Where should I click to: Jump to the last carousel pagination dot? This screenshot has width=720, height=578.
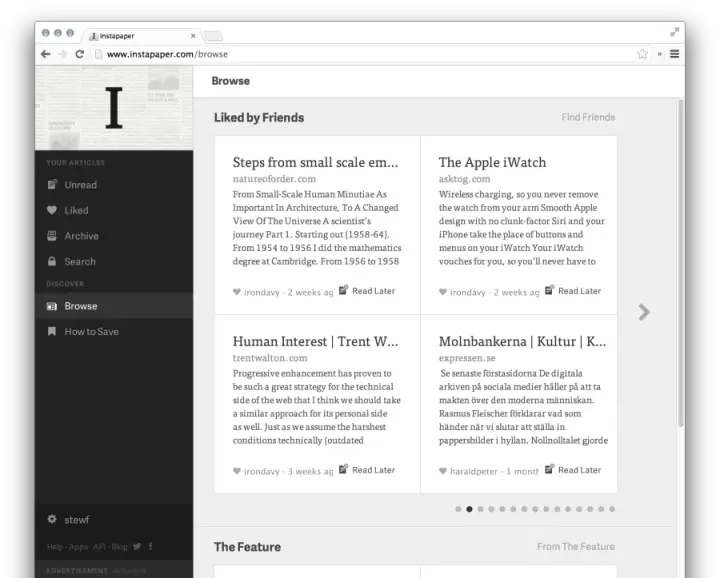[x=612, y=509]
